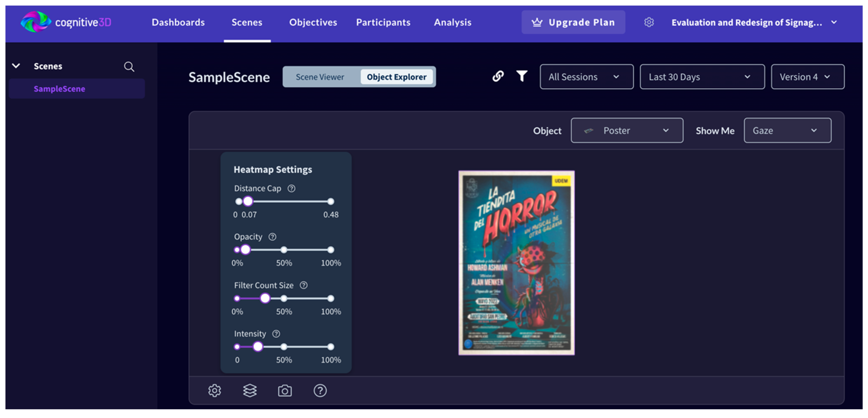
Task: Open viewer settings gear at bottom
Action: coord(214,390)
